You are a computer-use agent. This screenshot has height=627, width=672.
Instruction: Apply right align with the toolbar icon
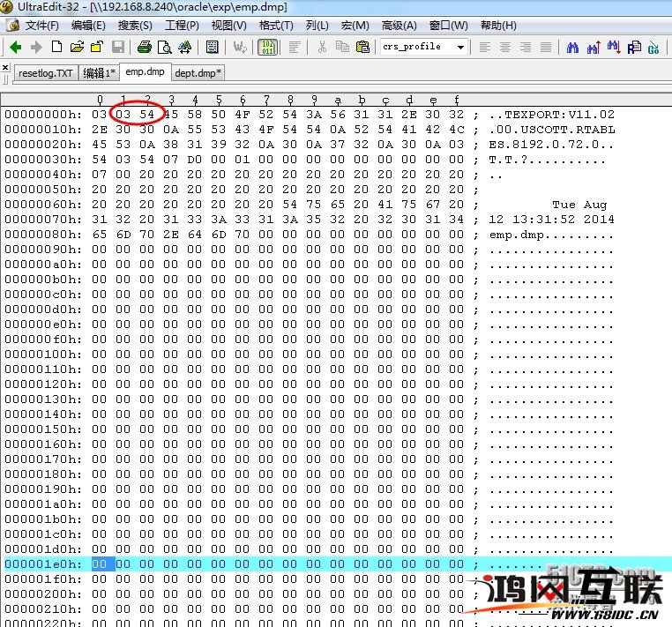coord(526,47)
